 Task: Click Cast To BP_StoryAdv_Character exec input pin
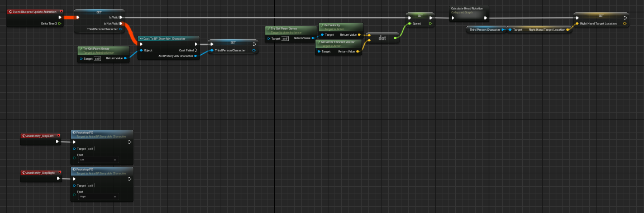point(141,44)
